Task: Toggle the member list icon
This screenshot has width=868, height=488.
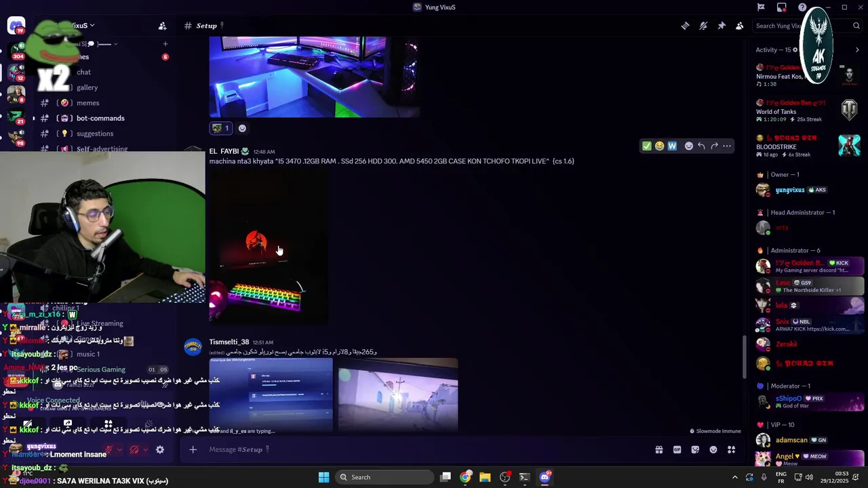Action: 740,26
